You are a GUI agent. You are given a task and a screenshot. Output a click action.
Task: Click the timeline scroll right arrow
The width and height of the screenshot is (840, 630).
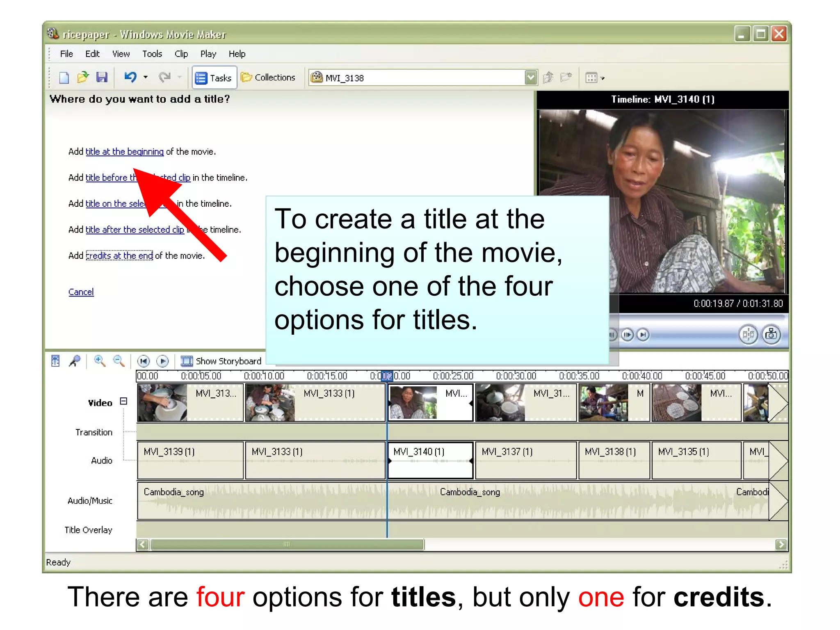(x=781, y=545)
